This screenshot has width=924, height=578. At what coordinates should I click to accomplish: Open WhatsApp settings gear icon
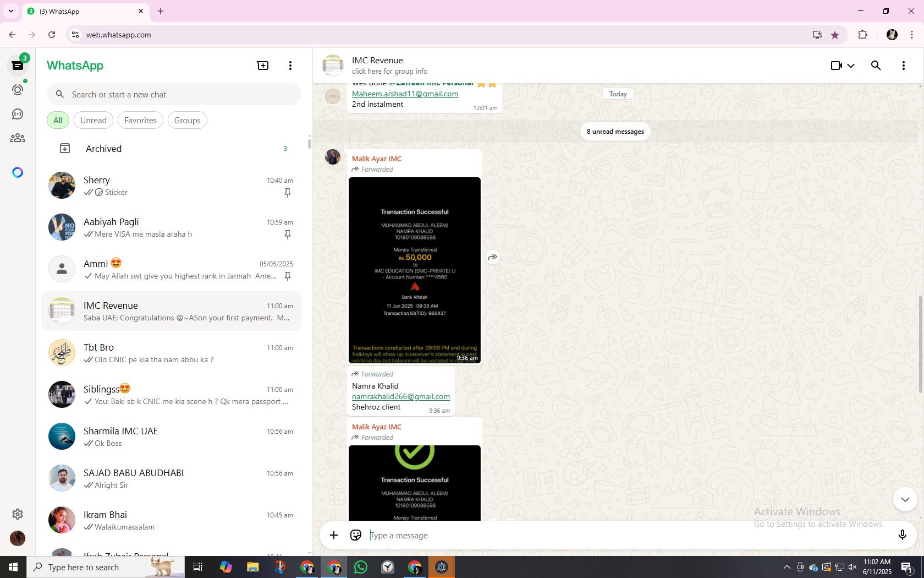coord(18,514)
